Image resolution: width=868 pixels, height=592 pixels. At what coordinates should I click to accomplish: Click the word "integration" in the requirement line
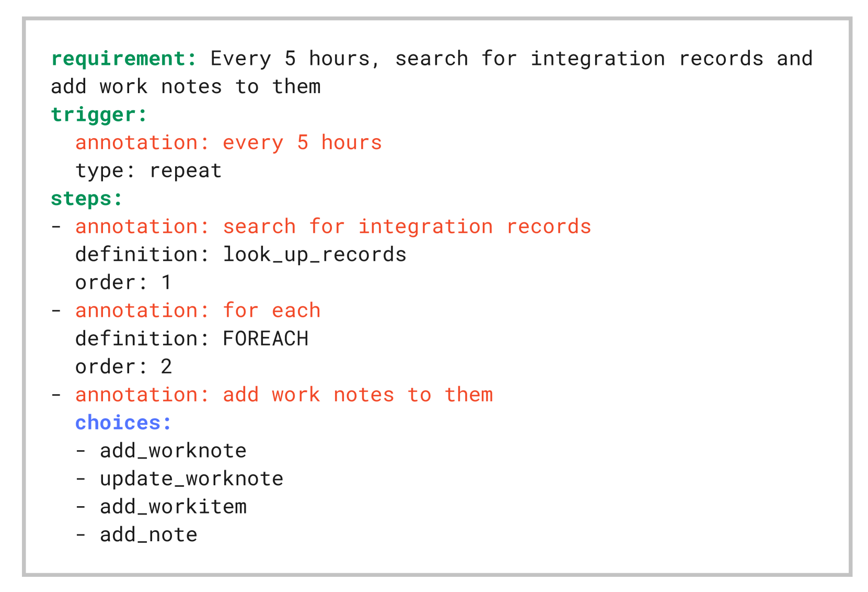598,59
